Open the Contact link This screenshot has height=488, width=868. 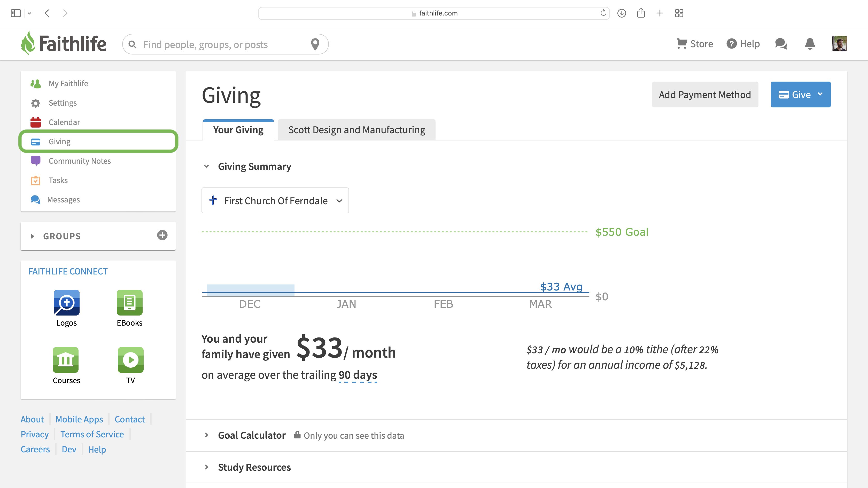point(130,419)
